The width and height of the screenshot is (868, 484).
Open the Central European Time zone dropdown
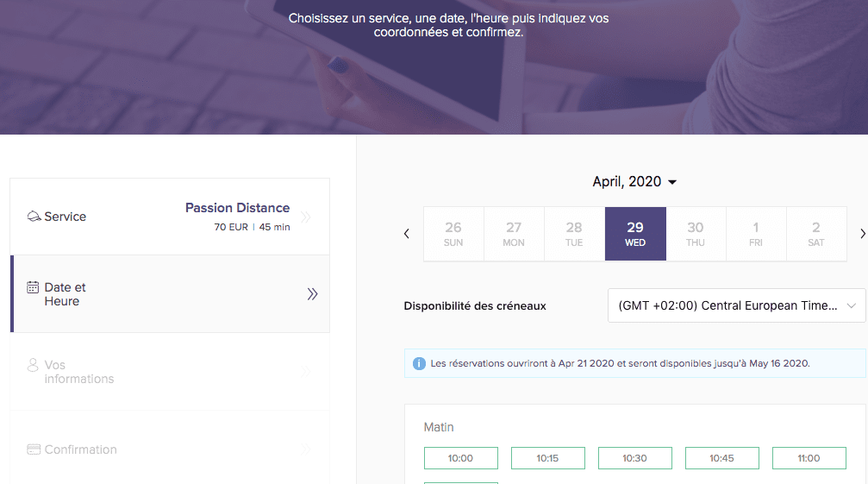pos(736,305)
